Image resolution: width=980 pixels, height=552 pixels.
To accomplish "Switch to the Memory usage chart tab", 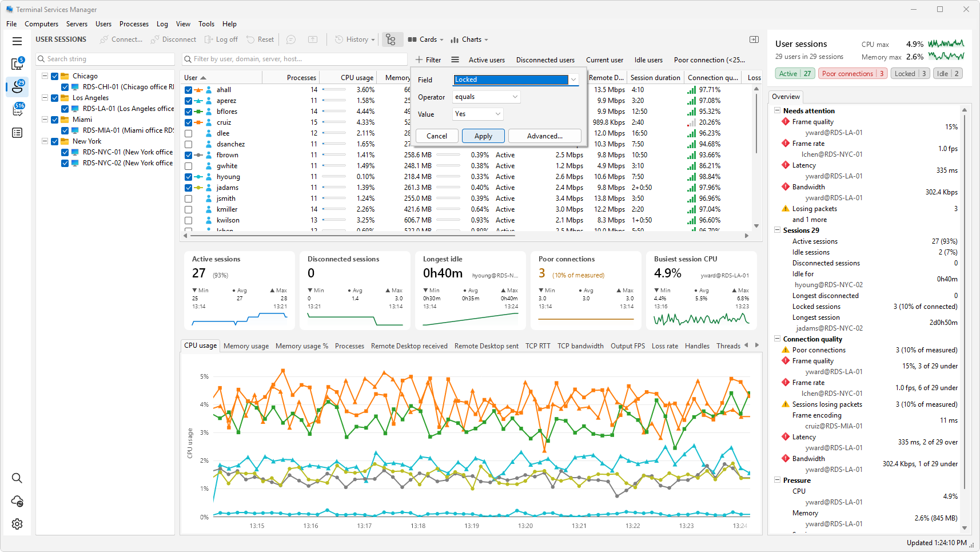I will 246,346.
